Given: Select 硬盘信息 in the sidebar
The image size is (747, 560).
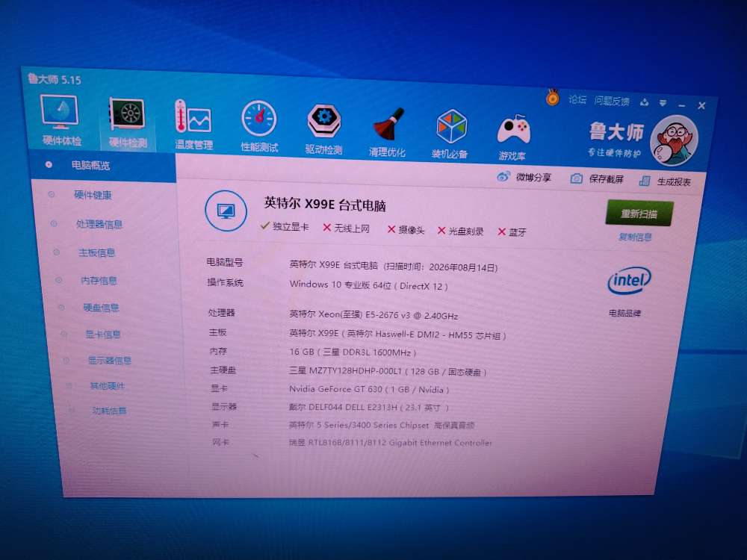Looking at the screenshot, I should coord(101,308).
